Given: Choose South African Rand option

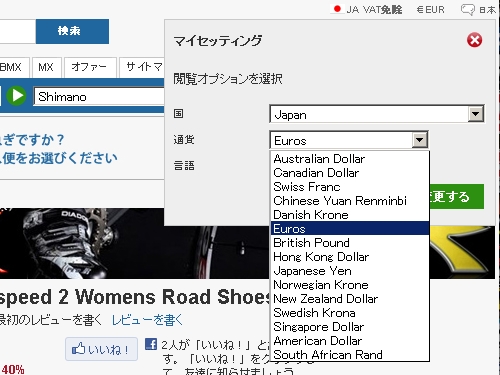Looking at the screenshot, I should pyautogui.click(x=350, y=354).
